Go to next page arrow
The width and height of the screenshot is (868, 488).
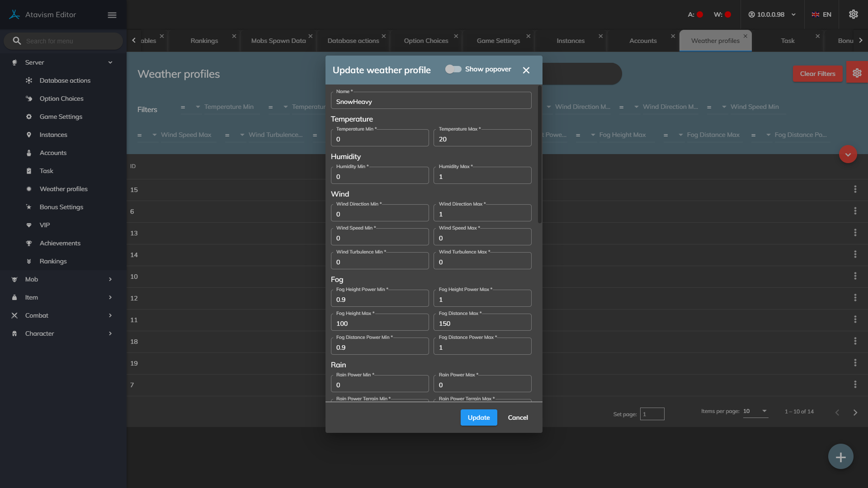[855, 412]
